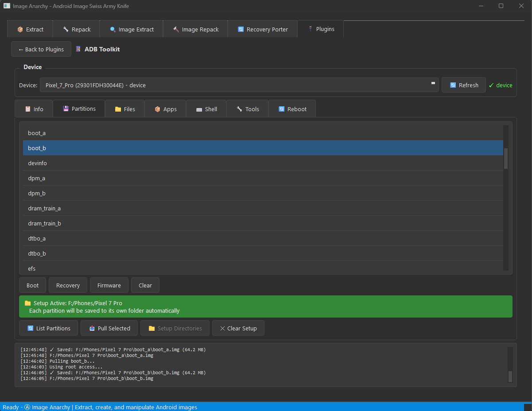Switch to the Apps sub-tab
The height and width of the screenshot is (411, 532).
click(x=165, y=109)
